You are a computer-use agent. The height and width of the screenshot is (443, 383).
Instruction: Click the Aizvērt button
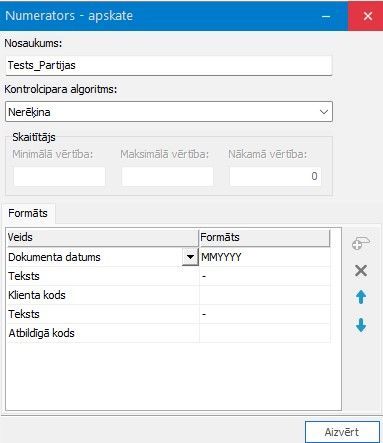coord(342,432)
